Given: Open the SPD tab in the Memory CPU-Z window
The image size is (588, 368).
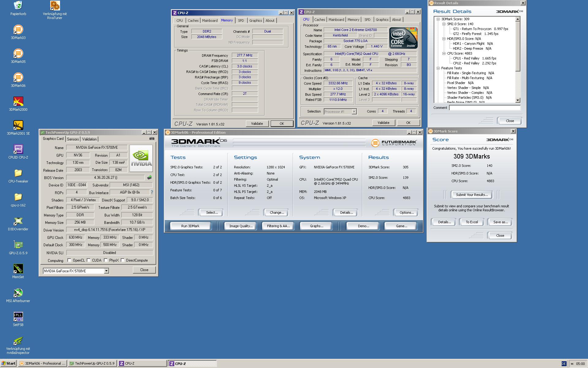Looking at the screenshot, I should pyautogui.click(x=241, y=21).
